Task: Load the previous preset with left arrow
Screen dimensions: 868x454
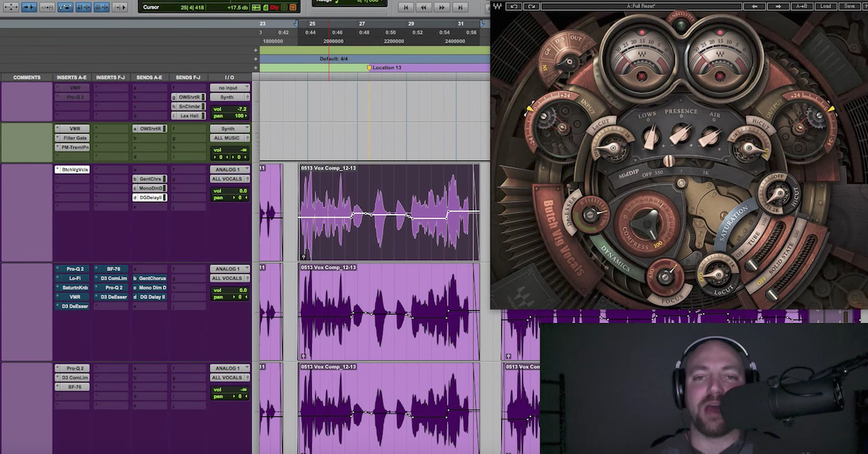Action: click(755, 7)
